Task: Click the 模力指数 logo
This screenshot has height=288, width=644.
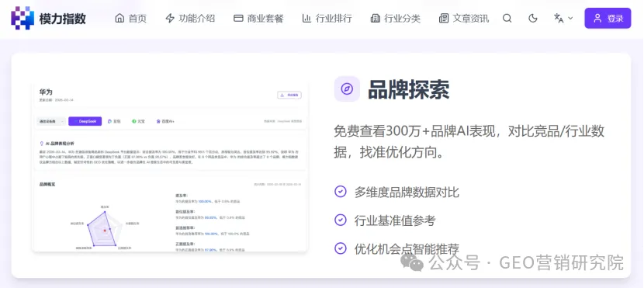Action: point(48,19)
